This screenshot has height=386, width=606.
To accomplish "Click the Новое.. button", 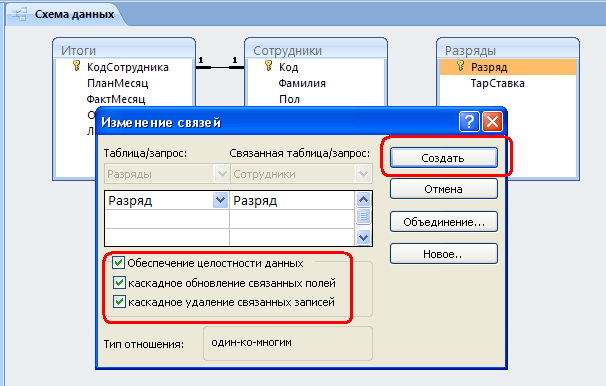I will 444,254.
